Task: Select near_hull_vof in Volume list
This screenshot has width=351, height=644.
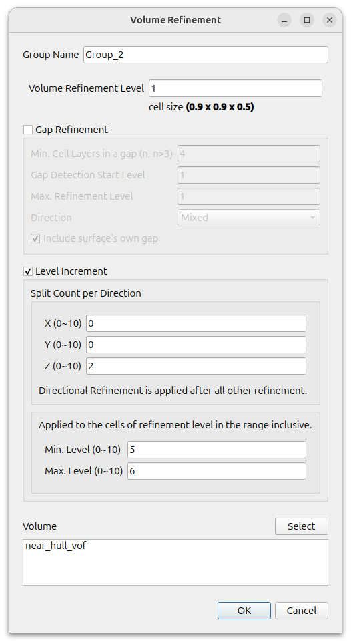Action: (x=56, y=546)
